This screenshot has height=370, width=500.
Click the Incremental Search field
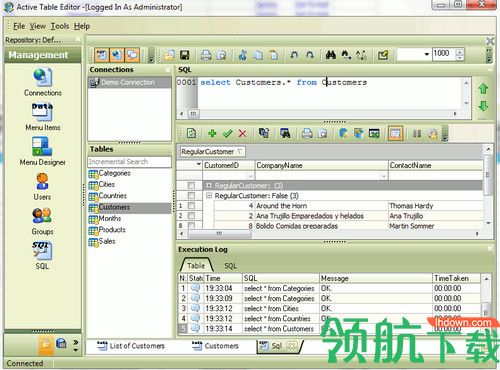click(x=129, y=162)
